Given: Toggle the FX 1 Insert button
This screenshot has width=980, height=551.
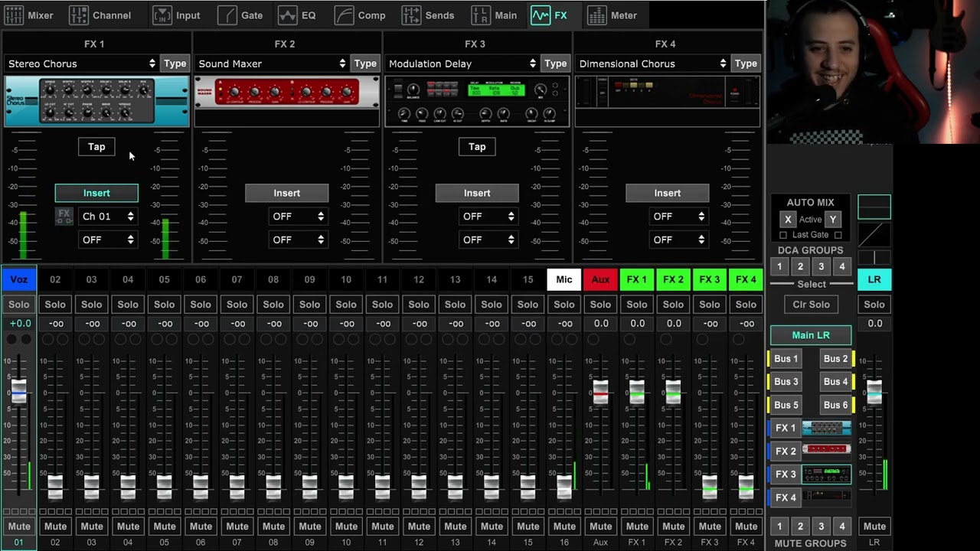Looking at the screenshot, I should tap(96, 193).
